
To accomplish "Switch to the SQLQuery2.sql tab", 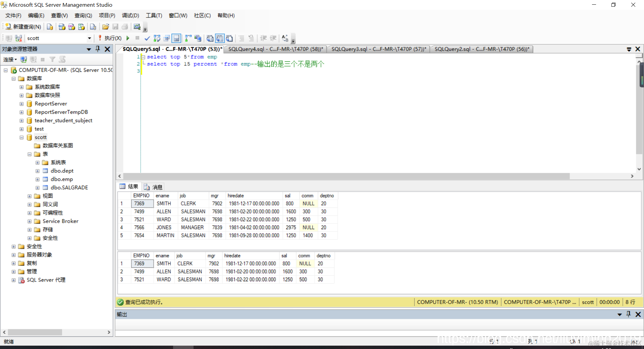I will click(482, 49).
